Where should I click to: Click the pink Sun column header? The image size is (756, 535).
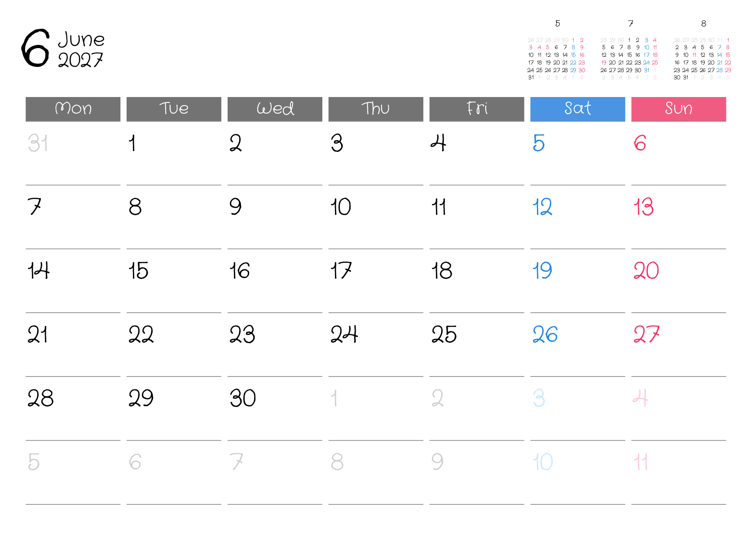click(679, 109)
